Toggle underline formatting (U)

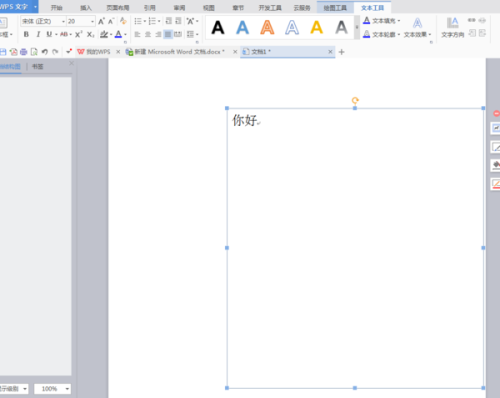point(49,34)
